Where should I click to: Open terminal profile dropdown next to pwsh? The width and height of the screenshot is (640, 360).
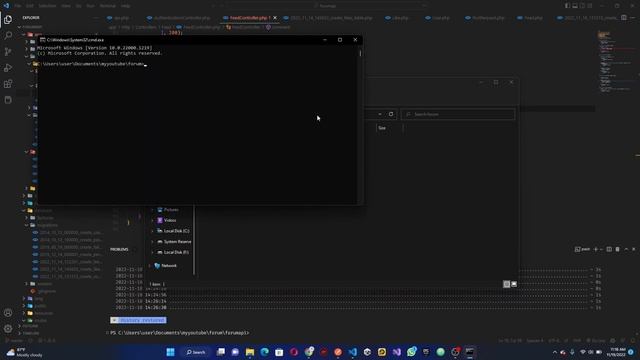[x=602, y=249]
